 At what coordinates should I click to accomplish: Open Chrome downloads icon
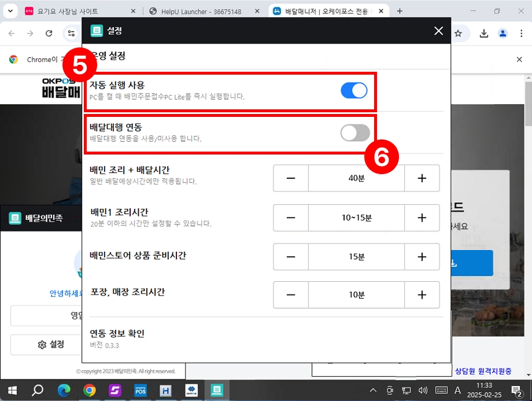(x=483, y=34)
